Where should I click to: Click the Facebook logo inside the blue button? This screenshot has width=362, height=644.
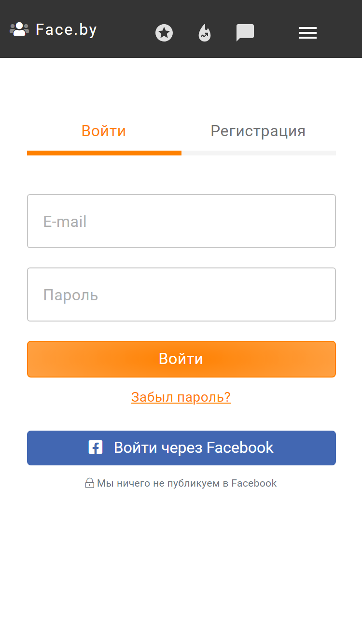click(96, 448)
